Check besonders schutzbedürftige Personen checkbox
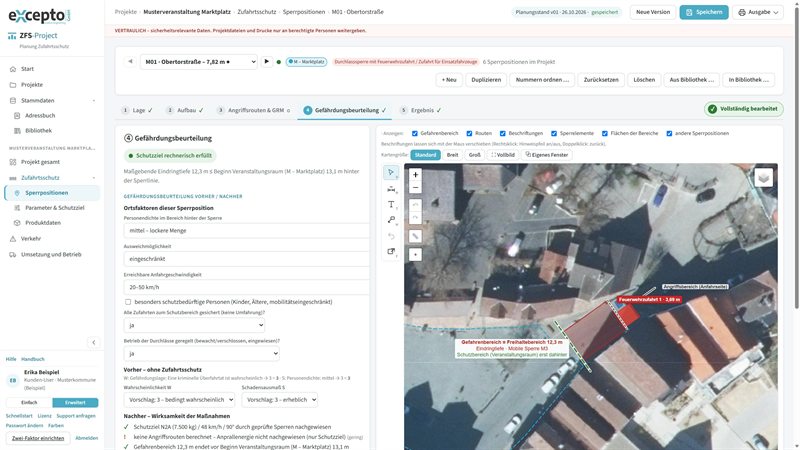The width and height of the screenshot is (800, 450). point(128,302)
